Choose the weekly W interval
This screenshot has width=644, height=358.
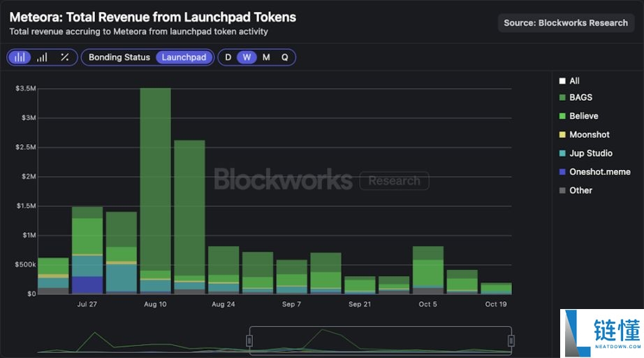click(247, 57)
